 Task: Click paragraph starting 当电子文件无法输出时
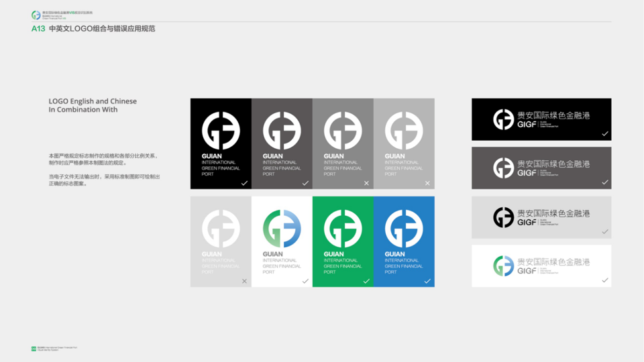pos(105,180)
